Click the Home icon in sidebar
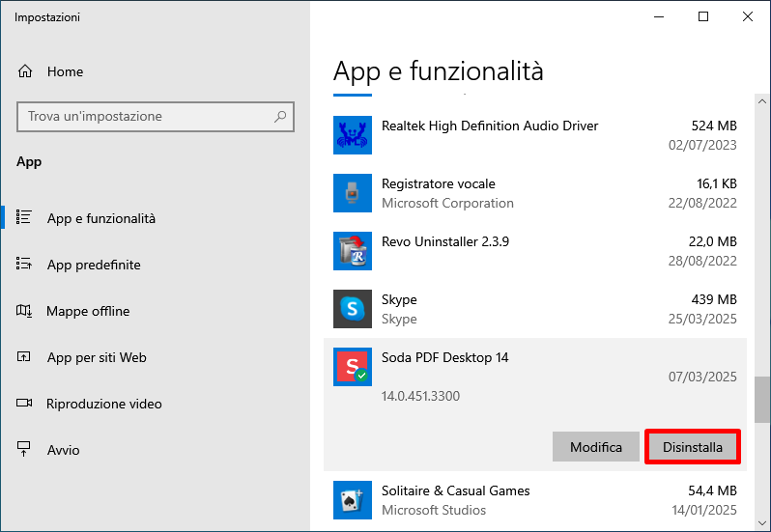 25,71
